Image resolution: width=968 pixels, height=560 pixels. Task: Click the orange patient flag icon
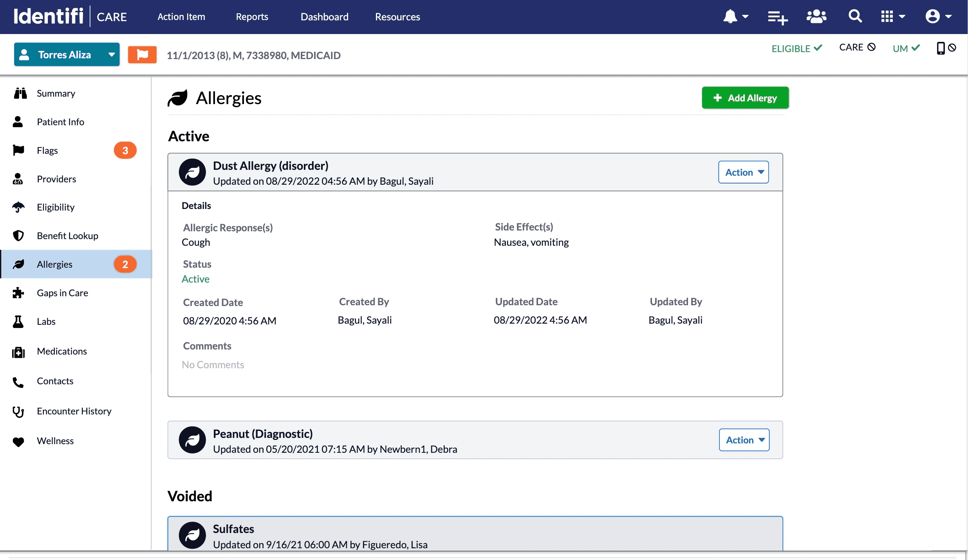pyautogui.click(x=142, y=55)
